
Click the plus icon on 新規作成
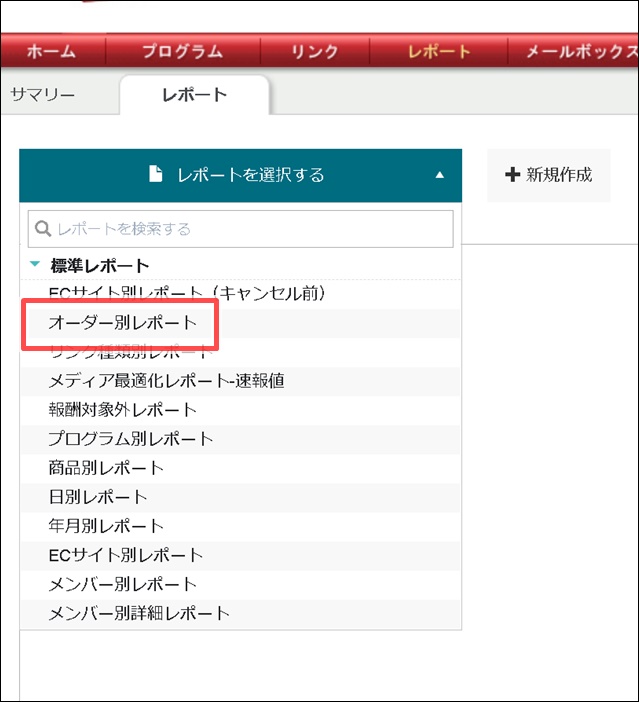pyautogui.click(x=513, y=175)
